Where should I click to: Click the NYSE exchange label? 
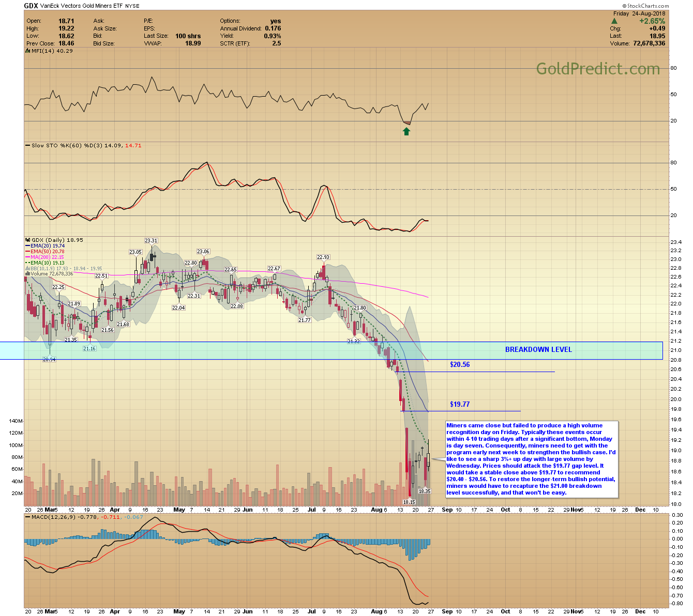click(x=133, y=7)
